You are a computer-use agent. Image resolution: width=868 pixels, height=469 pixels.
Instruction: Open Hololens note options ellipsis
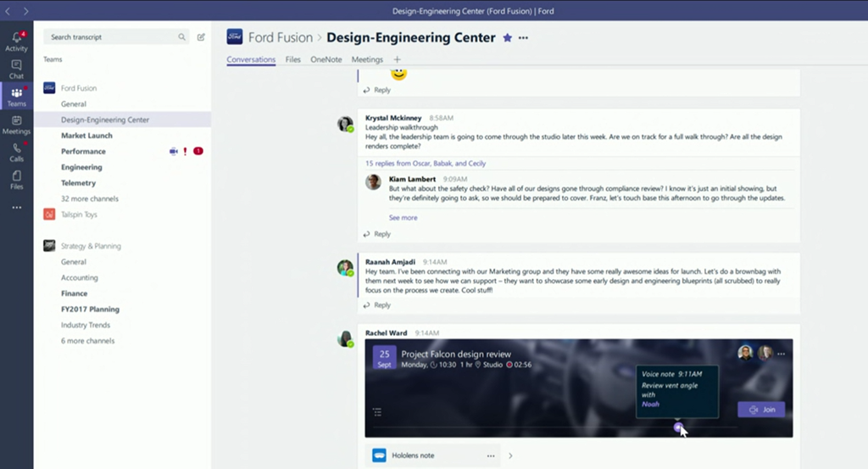pos(491,455)
